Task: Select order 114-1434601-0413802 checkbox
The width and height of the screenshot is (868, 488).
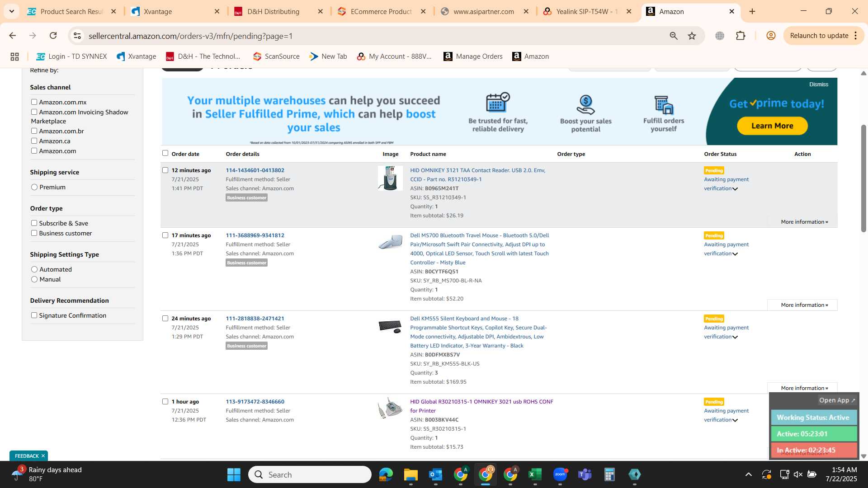Action: (x=165, y=170)
